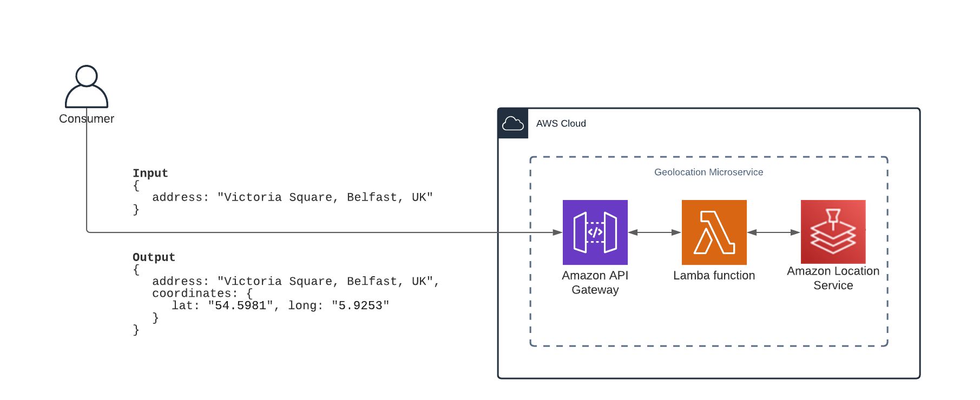Click the red Amazon Location Service icon
This screenshot has width=980, height=400.
[833, 232]
